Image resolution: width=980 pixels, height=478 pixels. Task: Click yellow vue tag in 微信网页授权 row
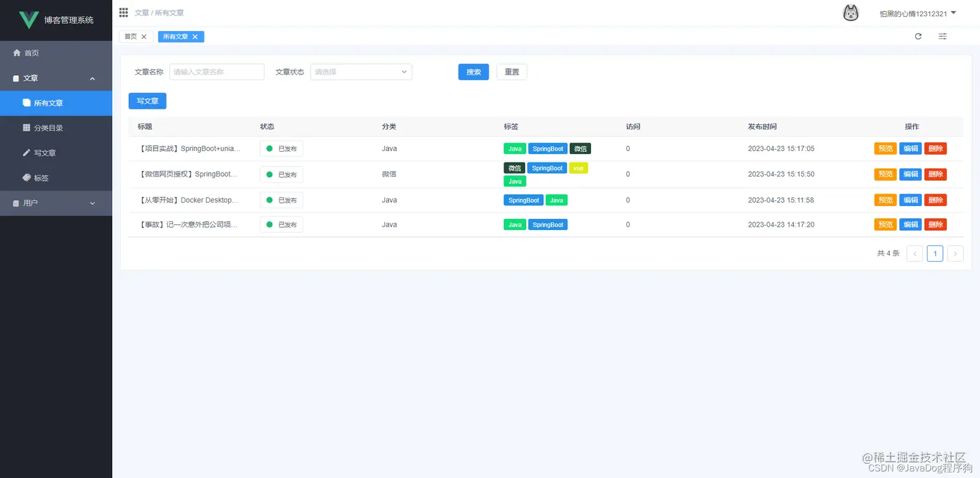578,168
